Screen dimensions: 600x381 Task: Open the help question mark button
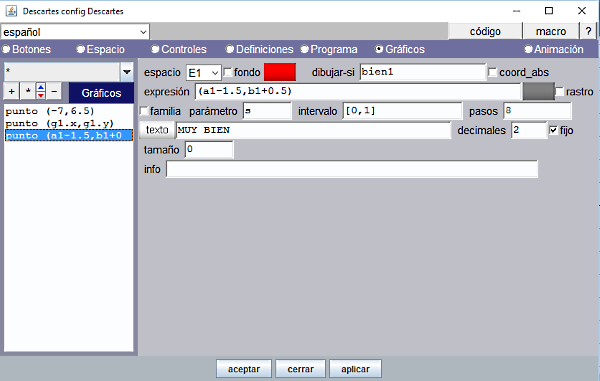(x=588, y=31)
